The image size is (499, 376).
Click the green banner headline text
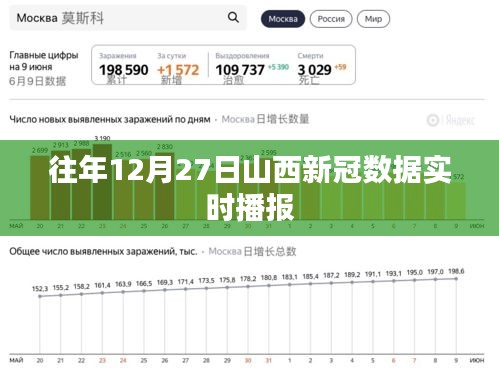(250, 188)
